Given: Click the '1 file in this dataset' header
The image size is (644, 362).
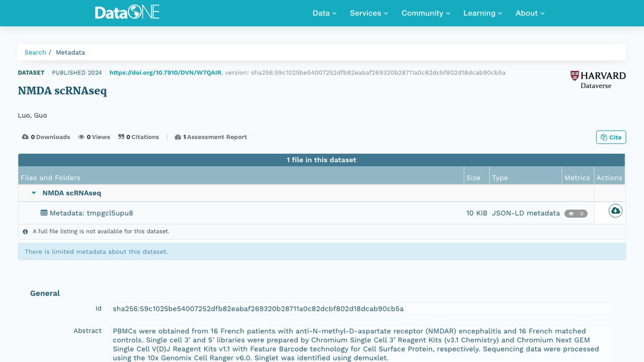Looking at the screenshot, I should click(x=321, y=160).
